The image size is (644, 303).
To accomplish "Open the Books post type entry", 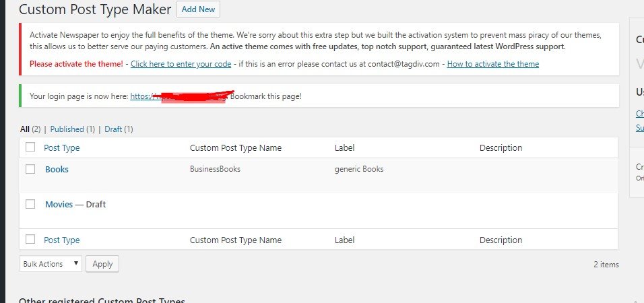I will coord(57,170).
